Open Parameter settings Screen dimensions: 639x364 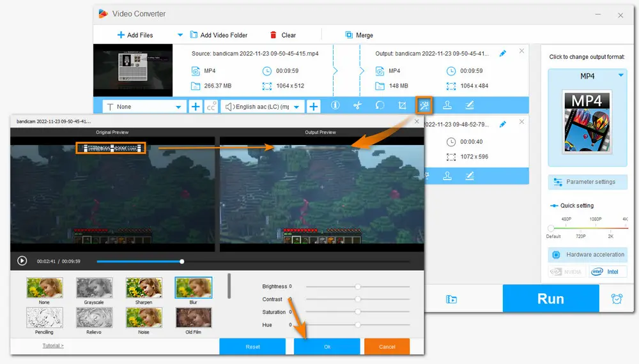point(588,182)
